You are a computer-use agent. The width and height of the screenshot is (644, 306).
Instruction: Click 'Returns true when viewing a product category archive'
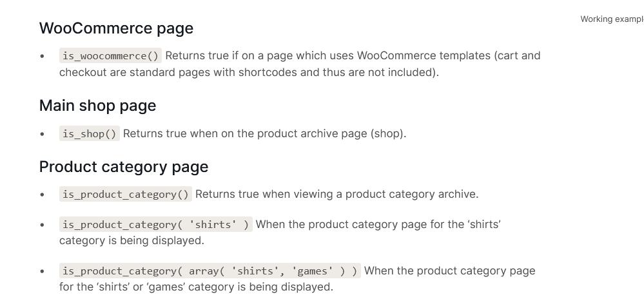click(337, 194)
